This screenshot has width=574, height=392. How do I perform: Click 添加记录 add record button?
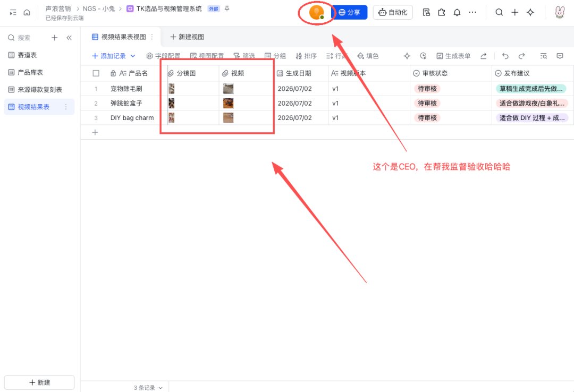click(109, 56)
